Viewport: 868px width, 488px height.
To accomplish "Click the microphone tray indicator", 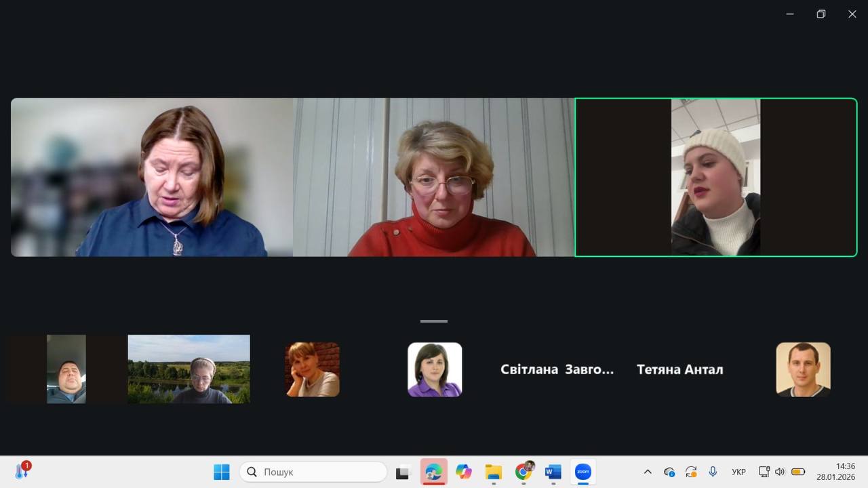I will [x=713, y=472].
